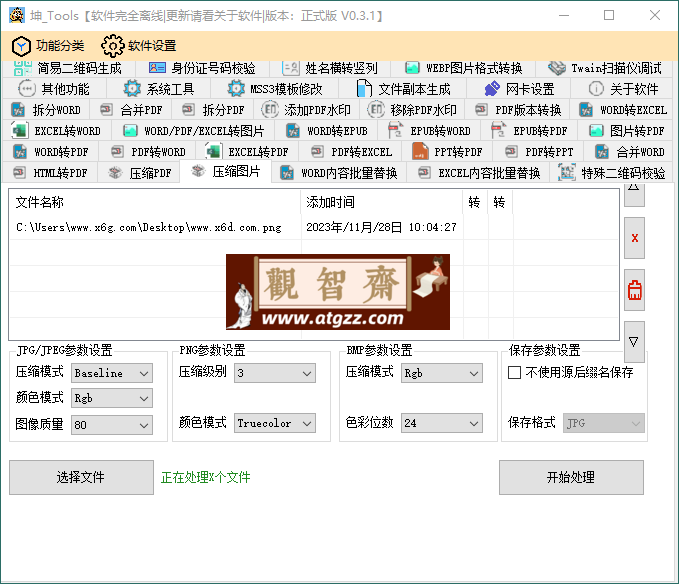Screen dimensions: 679x584
Task: Click the 文件名称 column header
Action: click(x=155, y=202)
